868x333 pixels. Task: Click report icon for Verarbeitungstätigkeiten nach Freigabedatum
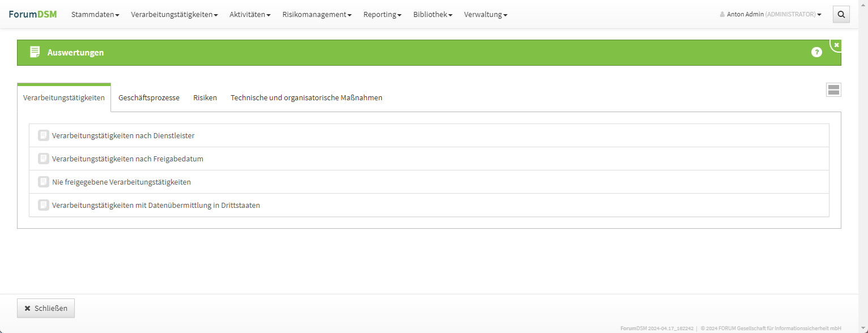[44, 159]
